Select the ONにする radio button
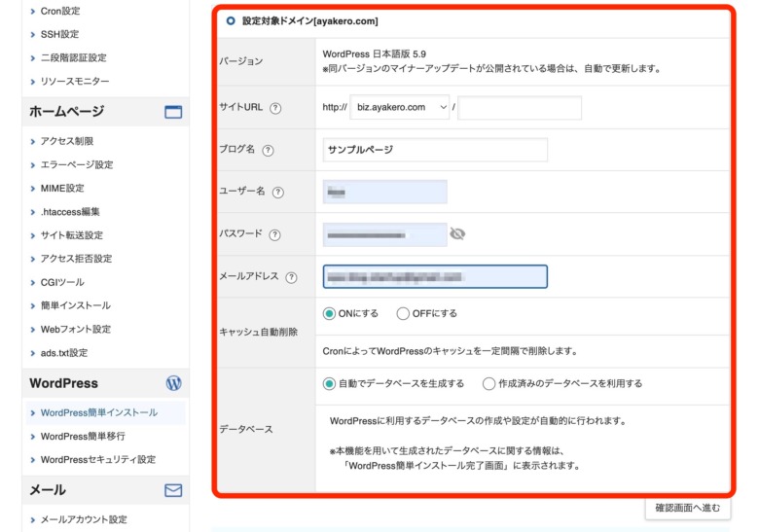 point(329,313)
